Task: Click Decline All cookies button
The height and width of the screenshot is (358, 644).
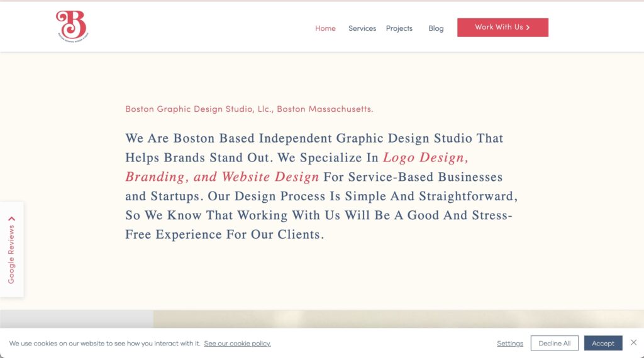Action: [555, 343]
